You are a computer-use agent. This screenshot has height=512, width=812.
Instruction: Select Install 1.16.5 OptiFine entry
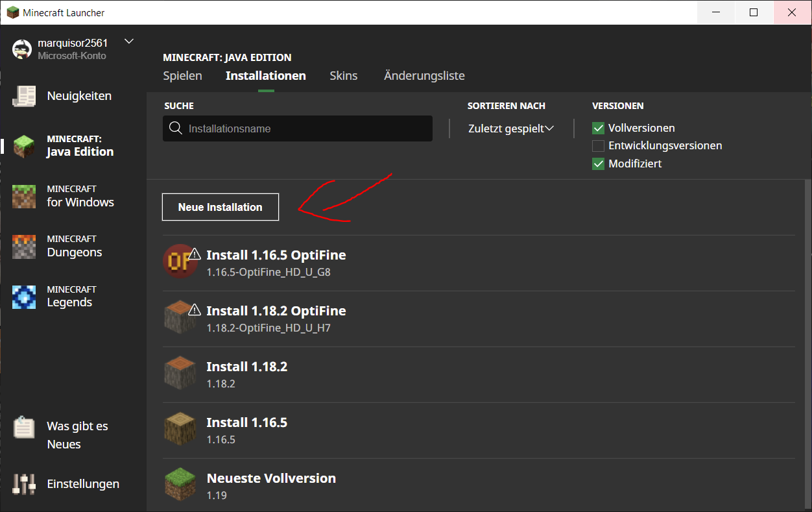479,263
